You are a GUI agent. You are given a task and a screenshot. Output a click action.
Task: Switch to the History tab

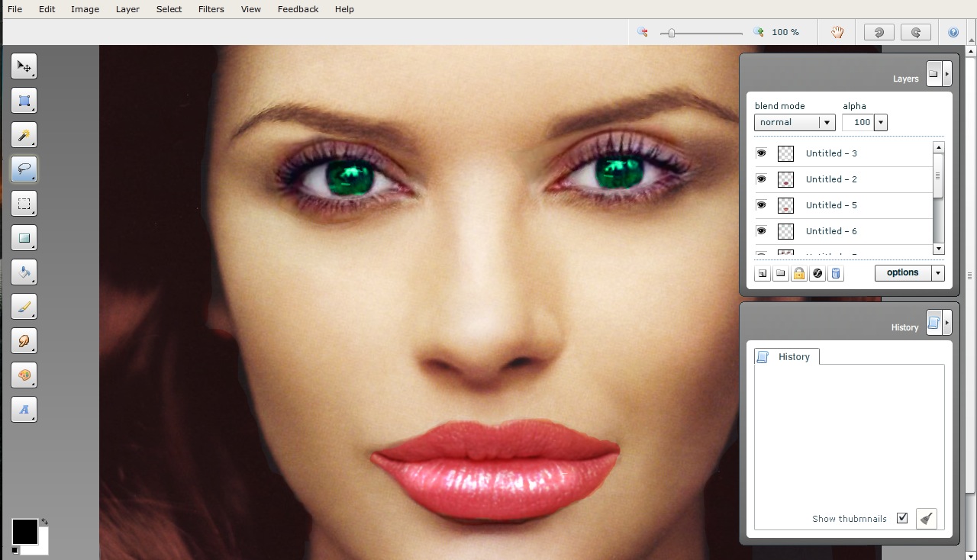pyautogui.click(x=787, y=356)
